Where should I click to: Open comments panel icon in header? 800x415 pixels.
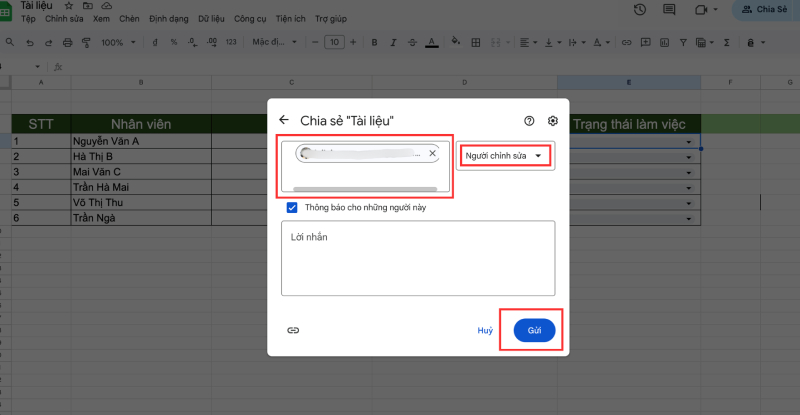(669, 9)
